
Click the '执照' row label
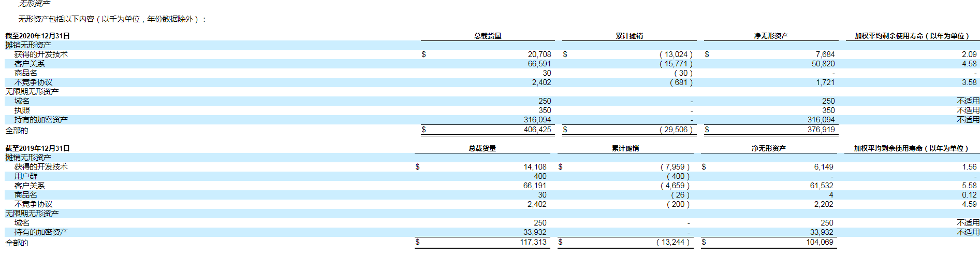tap(22, 110)
